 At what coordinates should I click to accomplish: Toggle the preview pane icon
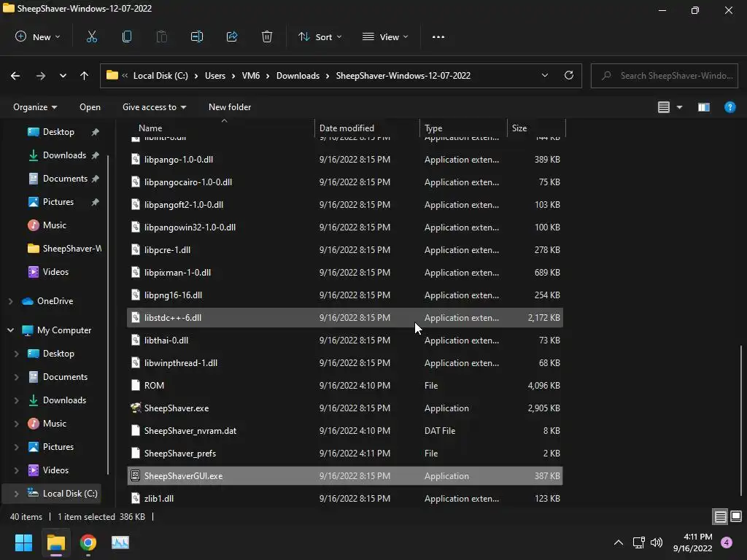point(704,107)
